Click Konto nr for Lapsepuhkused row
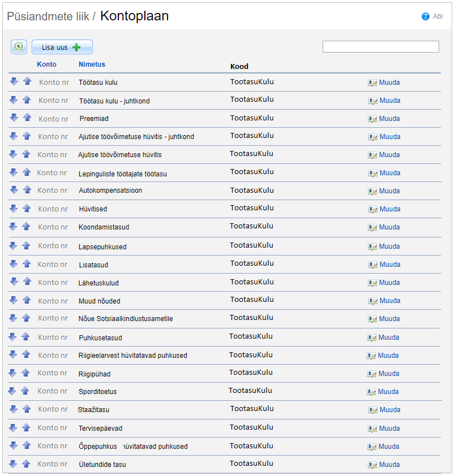 53,246
